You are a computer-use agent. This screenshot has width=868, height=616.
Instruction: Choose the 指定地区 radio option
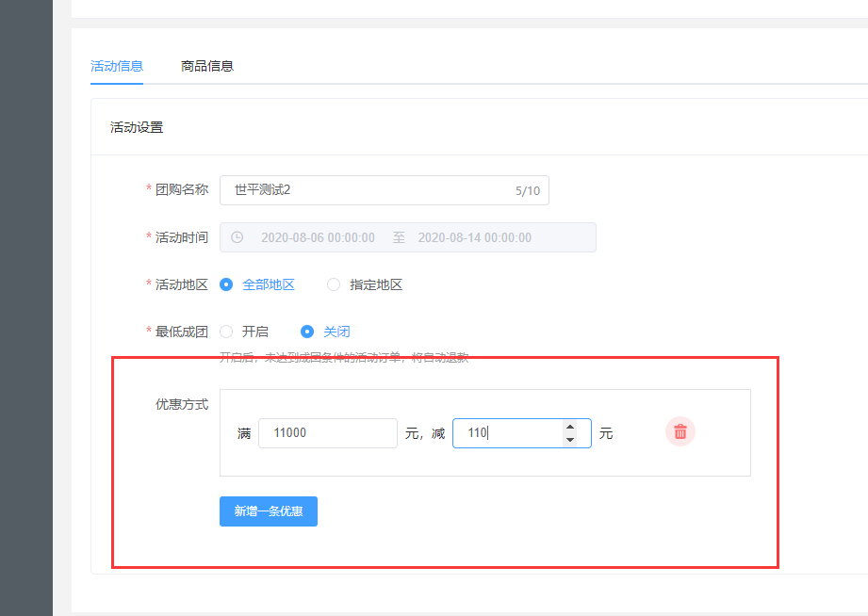(334, 284)
